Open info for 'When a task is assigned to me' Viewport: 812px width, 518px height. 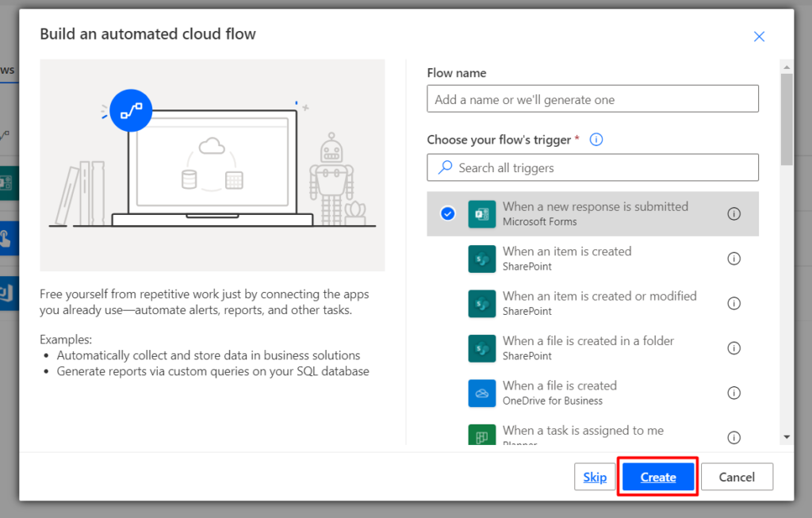[733, 438]
